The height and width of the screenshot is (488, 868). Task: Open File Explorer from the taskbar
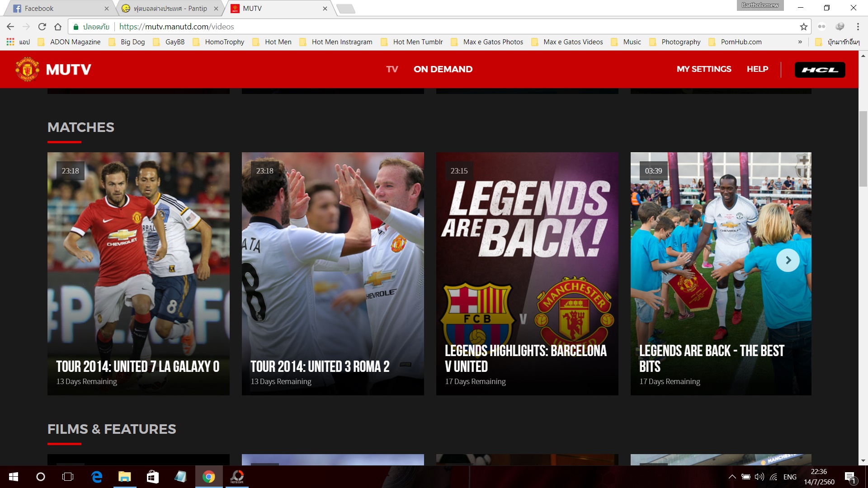pos(125,477)
